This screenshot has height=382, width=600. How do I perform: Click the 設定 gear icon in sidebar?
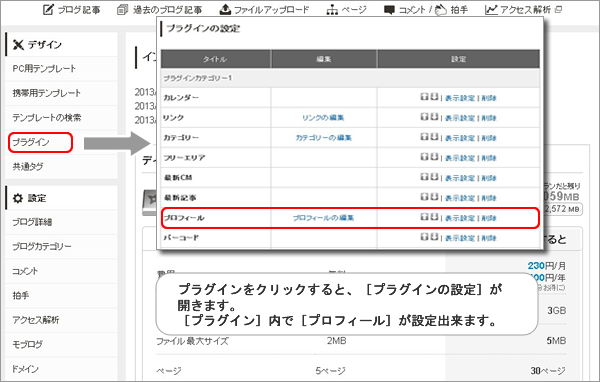coord(18,198)
